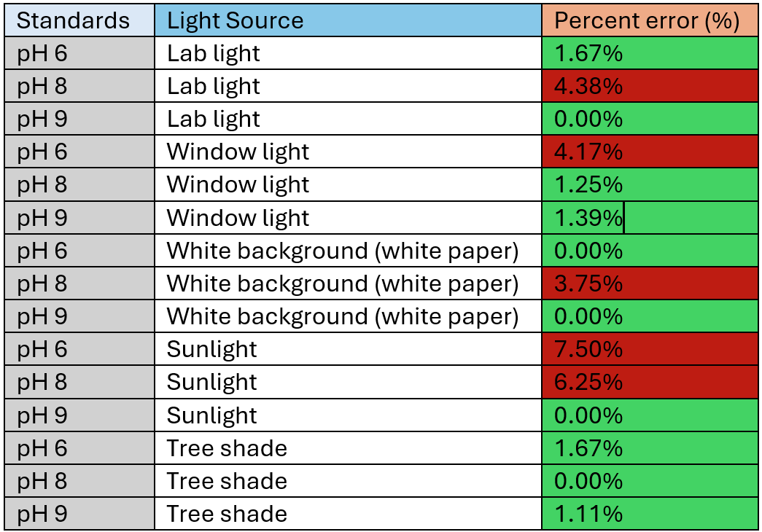Click the first White background (white paper) cell

click(348, 250)
